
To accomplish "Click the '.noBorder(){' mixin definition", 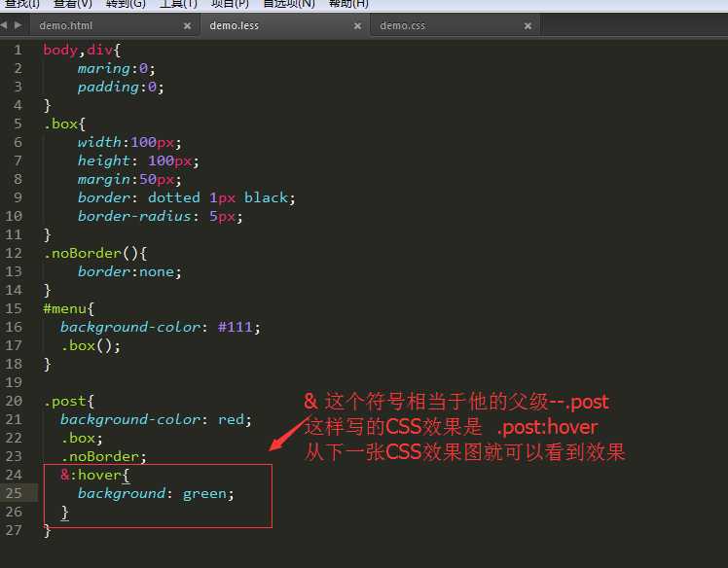I will click(95, 254).
